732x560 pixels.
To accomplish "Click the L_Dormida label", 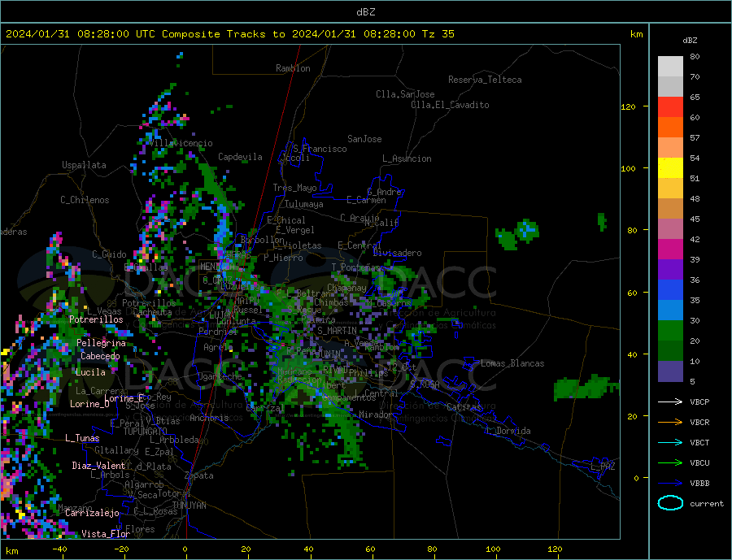I will 509,431.
